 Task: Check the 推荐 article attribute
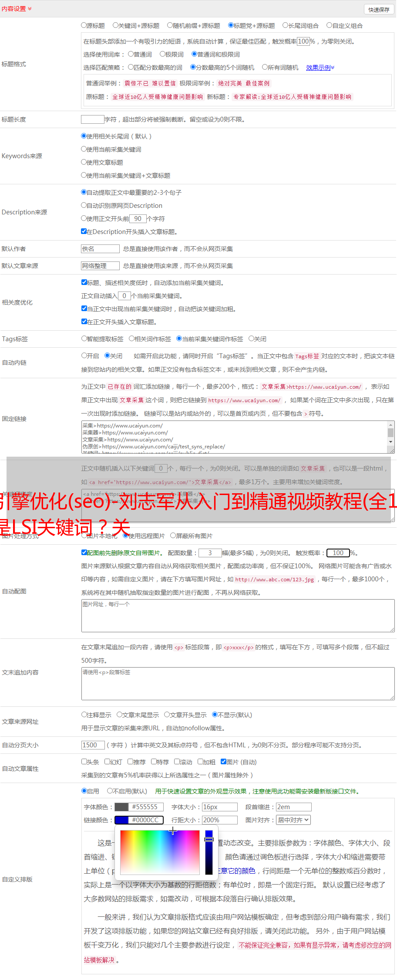click(130, 762)
